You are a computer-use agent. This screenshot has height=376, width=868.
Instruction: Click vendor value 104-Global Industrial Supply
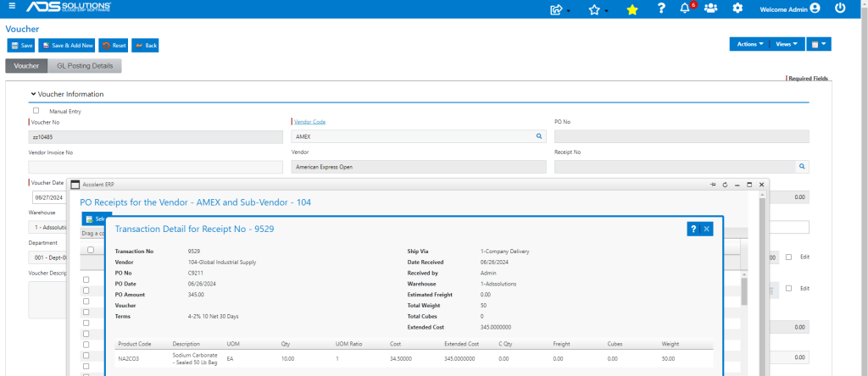[x=222, y=262]
